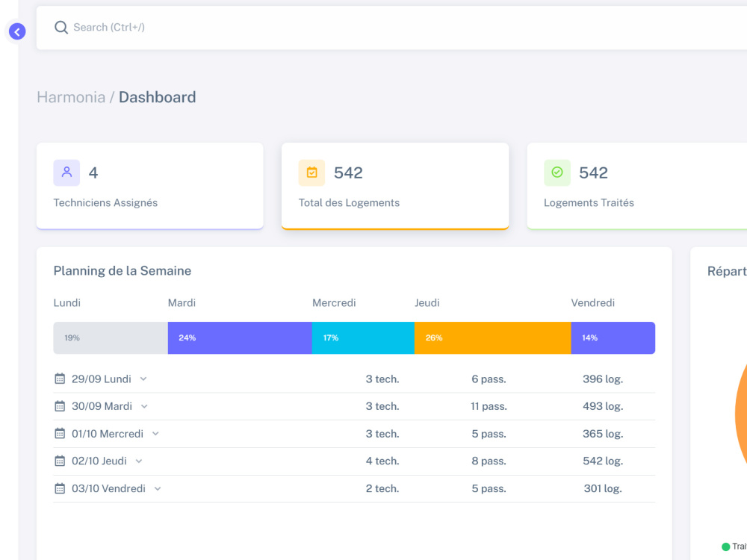Click the Techniciens Assignés user icon
Image resolution: width=747 pixels, height=560 pixels.
point(66,172)
